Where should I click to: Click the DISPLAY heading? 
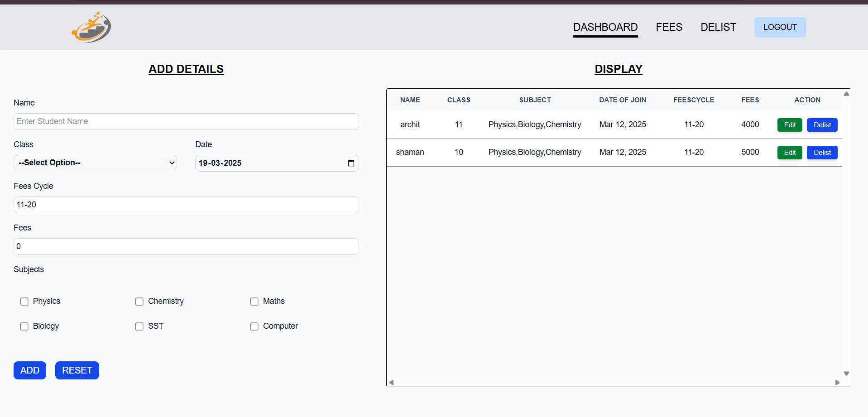click(x=619, y=69)
